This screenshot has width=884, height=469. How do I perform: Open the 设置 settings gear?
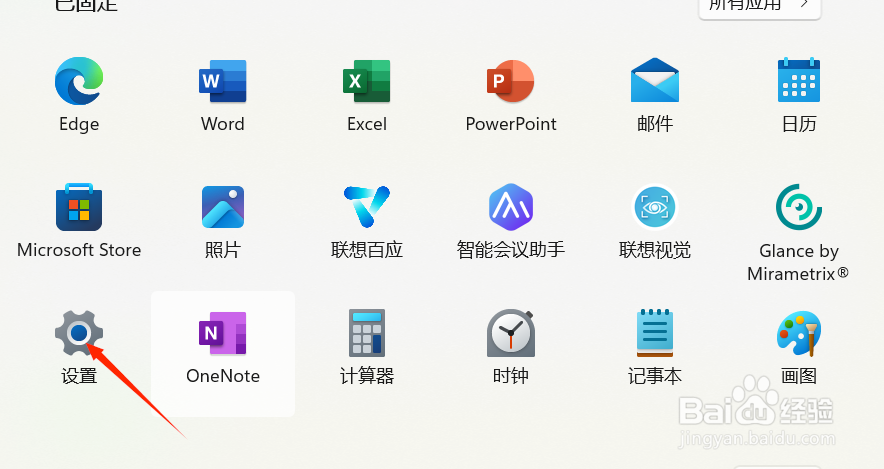pos(79,333)
